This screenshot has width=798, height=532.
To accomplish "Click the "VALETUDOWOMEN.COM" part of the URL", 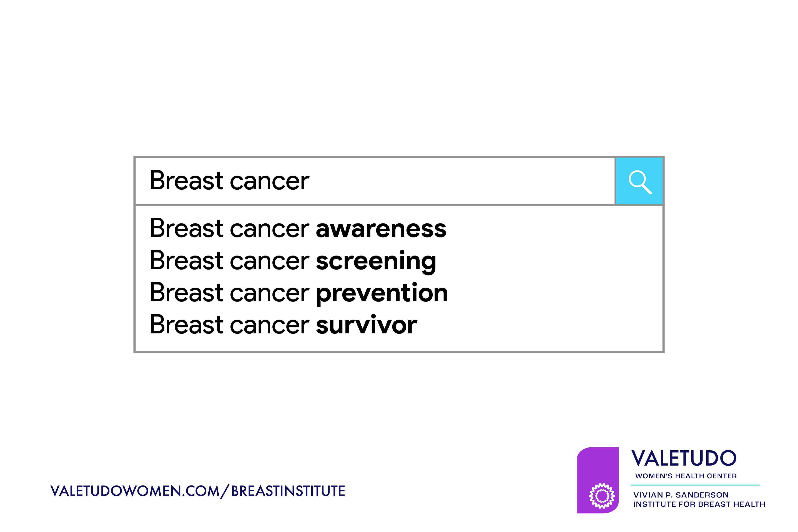I will [x=135, y=491].
